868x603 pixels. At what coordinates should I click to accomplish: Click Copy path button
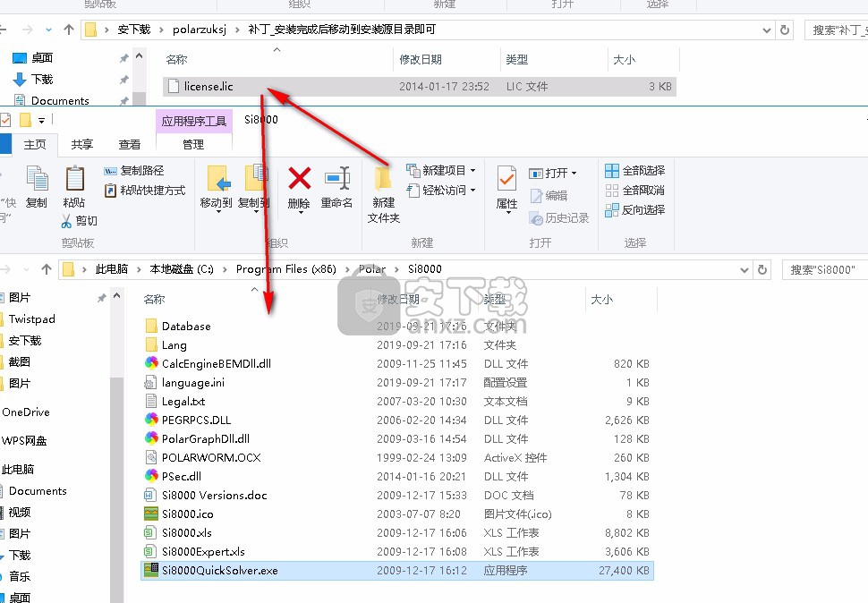coord(134,170)
